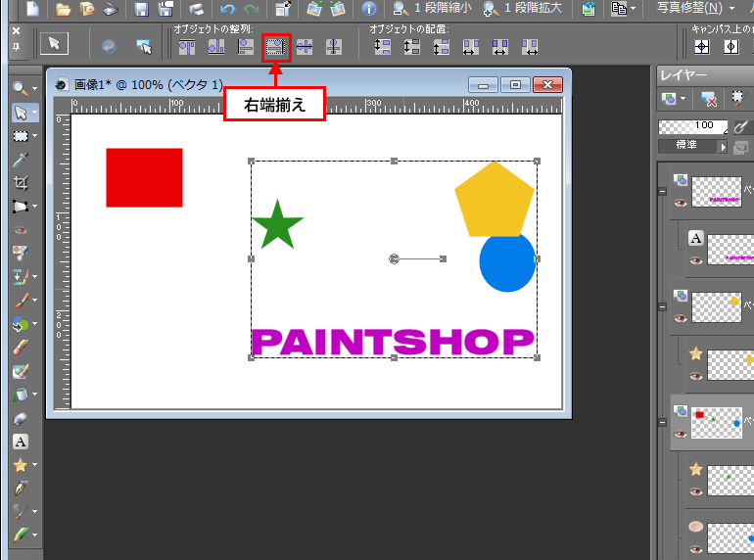Toggle the layer link button beside opacity
The width and height of the screenshot is (754, 560).
click(741, 127)
